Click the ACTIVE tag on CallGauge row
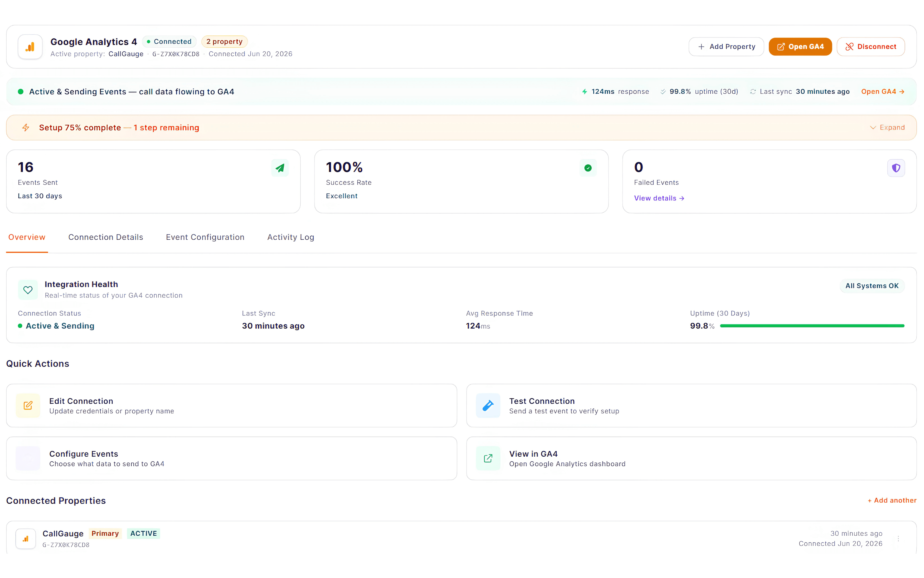This screenshot has width=924, height=578. pyautogui.click(x=144, y=534)
